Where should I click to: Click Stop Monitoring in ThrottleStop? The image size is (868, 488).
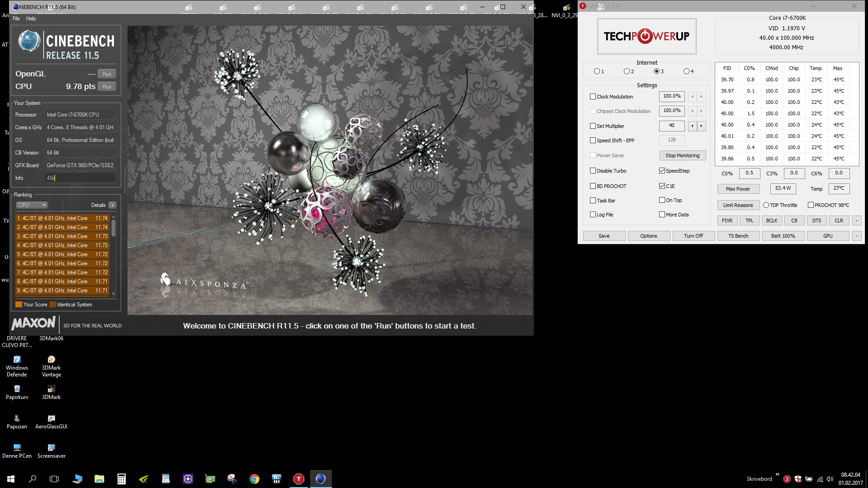click(682, 155)
